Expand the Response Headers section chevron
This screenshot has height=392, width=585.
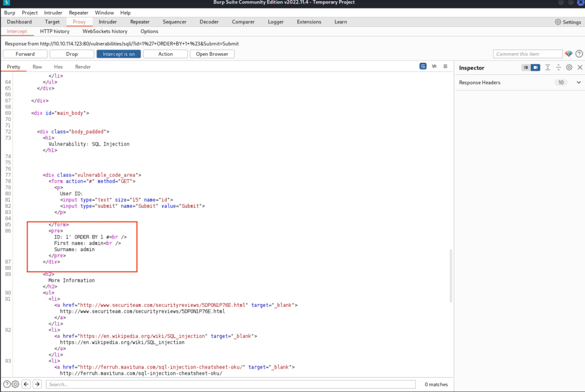click(578, 82)
